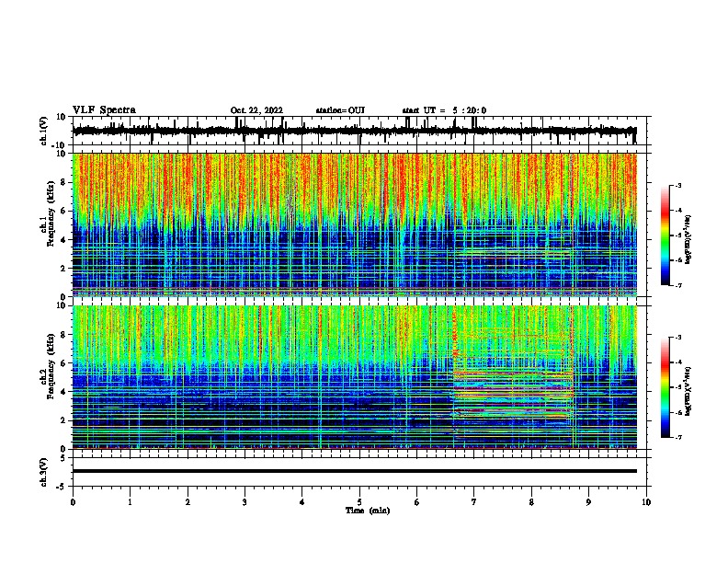
Task: Click the ch.1 color bar log(PSD) unit label
Action: 688,239
